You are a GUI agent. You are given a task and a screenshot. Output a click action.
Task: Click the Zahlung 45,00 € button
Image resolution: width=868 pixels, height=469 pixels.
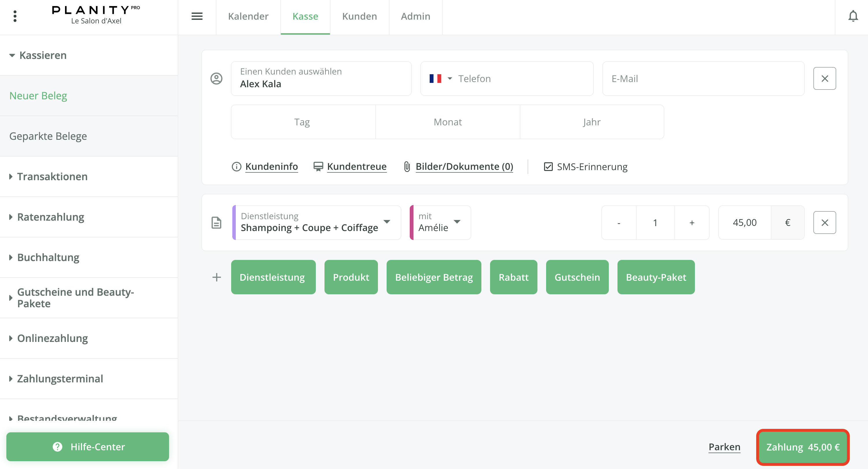pos(803,447)
